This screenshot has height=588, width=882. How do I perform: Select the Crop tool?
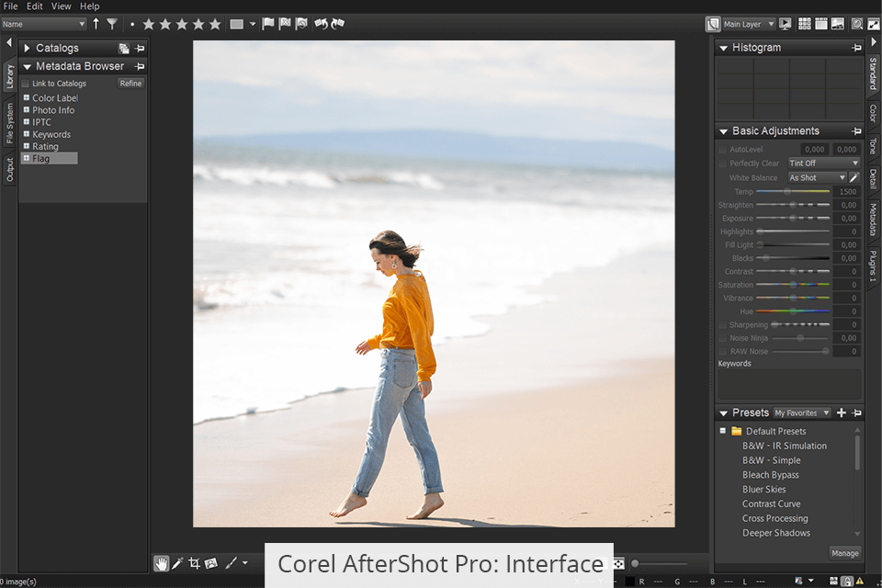(195, 563)
